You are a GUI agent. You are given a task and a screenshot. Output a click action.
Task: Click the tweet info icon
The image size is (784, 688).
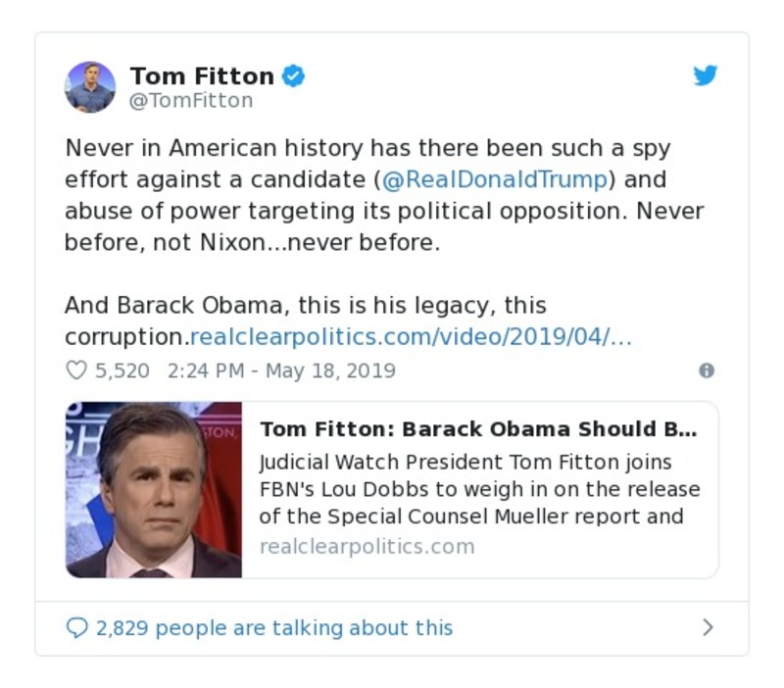pos(706,370)
